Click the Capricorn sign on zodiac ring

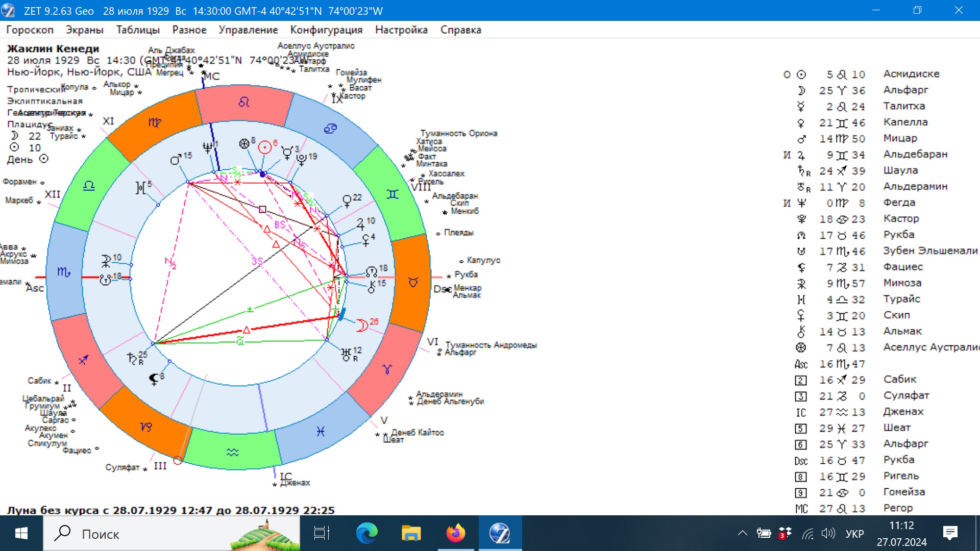pos(146,427)
